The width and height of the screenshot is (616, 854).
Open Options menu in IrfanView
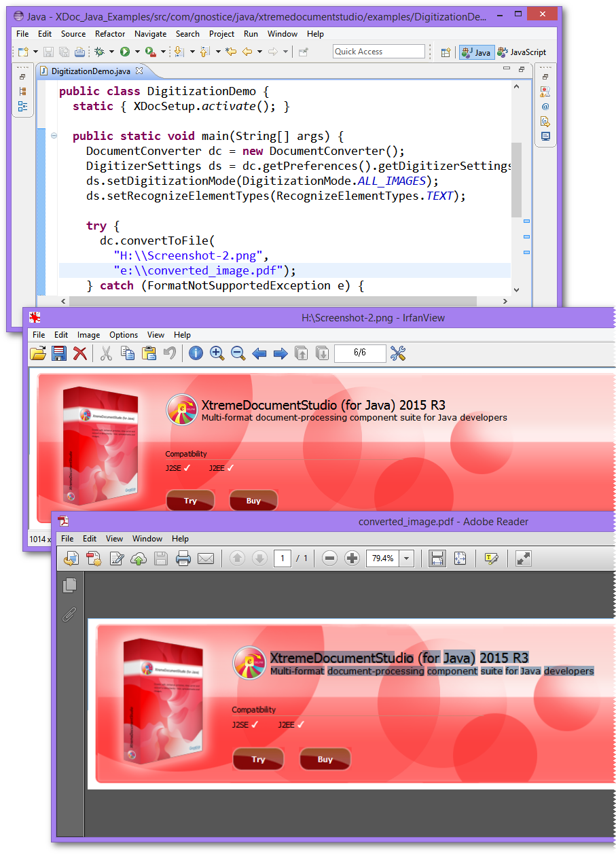pyautogui.click(x=124, y=335)
